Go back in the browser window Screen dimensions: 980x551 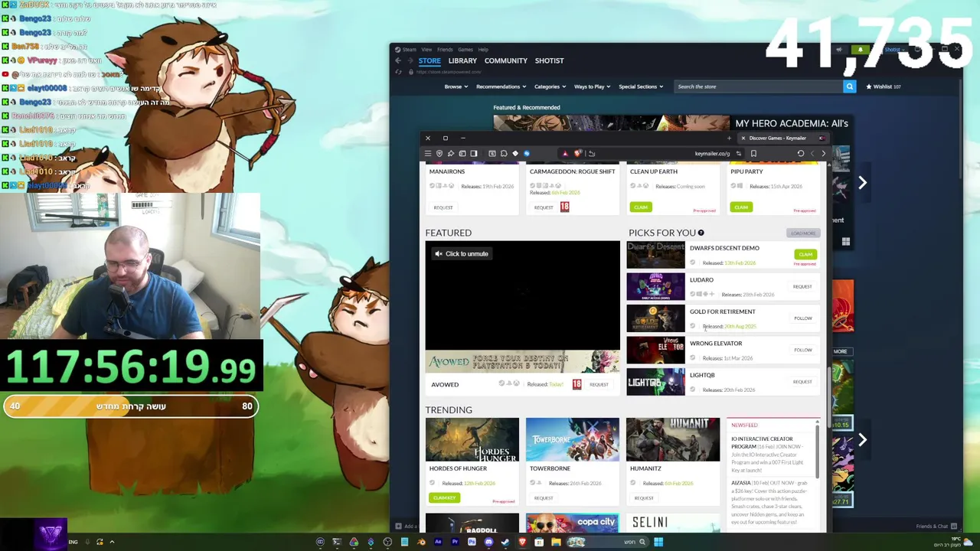click(x=823, y=153)
